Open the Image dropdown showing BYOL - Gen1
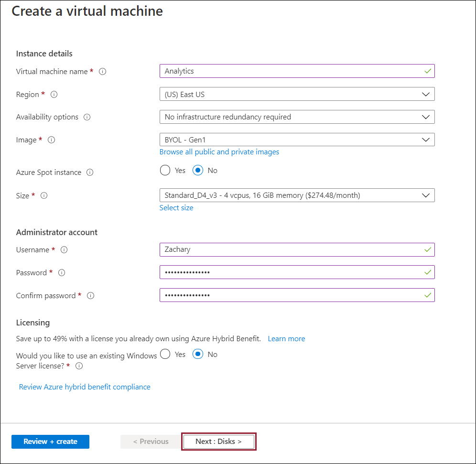 [x=297, y=140]
